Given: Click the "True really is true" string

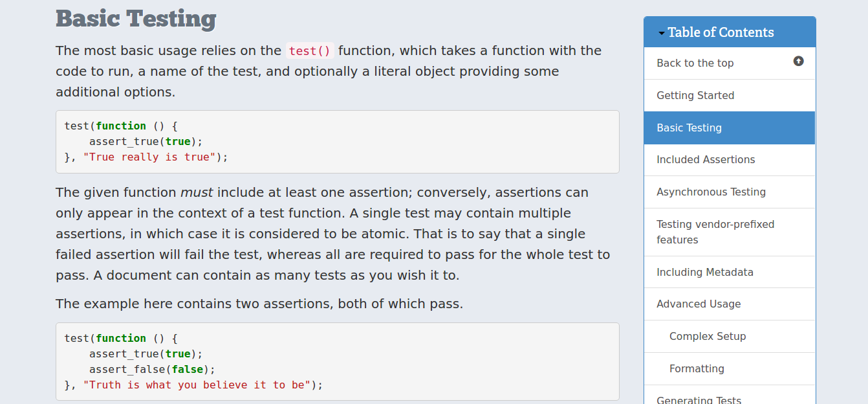Looking at the screenshot, I should 149,157.
